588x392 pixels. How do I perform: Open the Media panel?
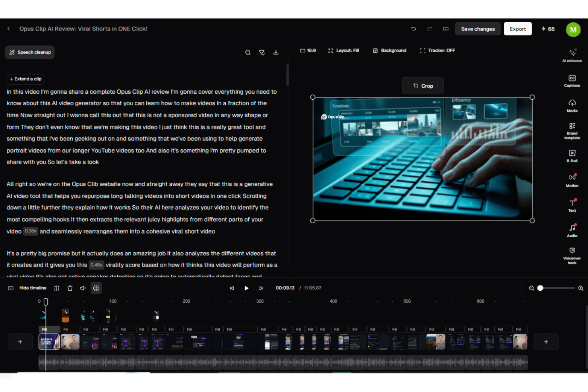[572, 106]
